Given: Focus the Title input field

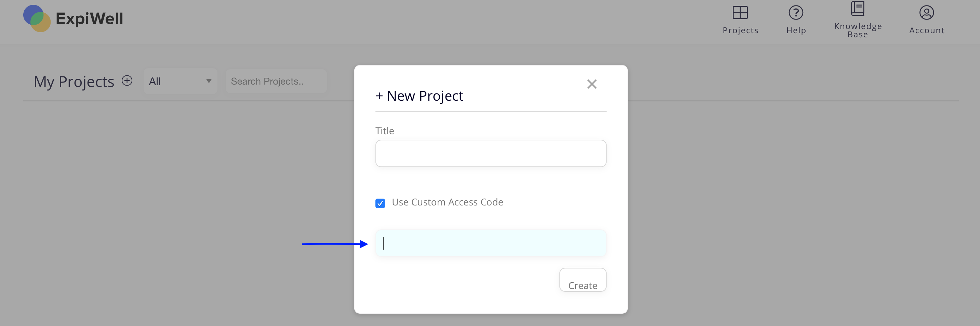Looking at the screenshot, I should (x=490, y=153).
